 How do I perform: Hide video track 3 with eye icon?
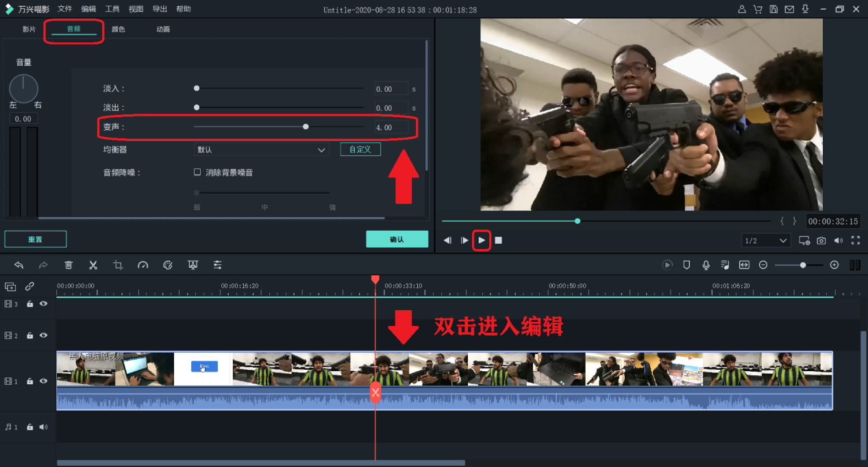point(44,303)
